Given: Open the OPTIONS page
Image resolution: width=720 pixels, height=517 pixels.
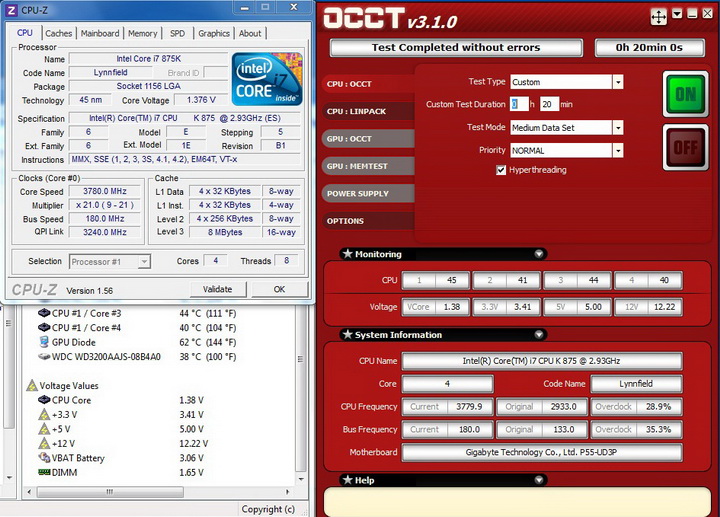Looking at the screenshot, I should click(x=368, y=221).
